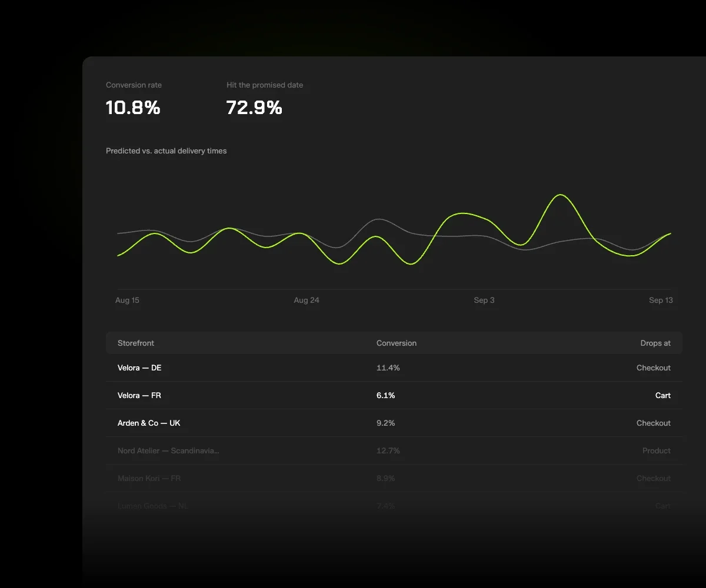The image size is (706, 588).
Task: Open the Arden & Co — UK row
Action: click(x=394, y=423)
